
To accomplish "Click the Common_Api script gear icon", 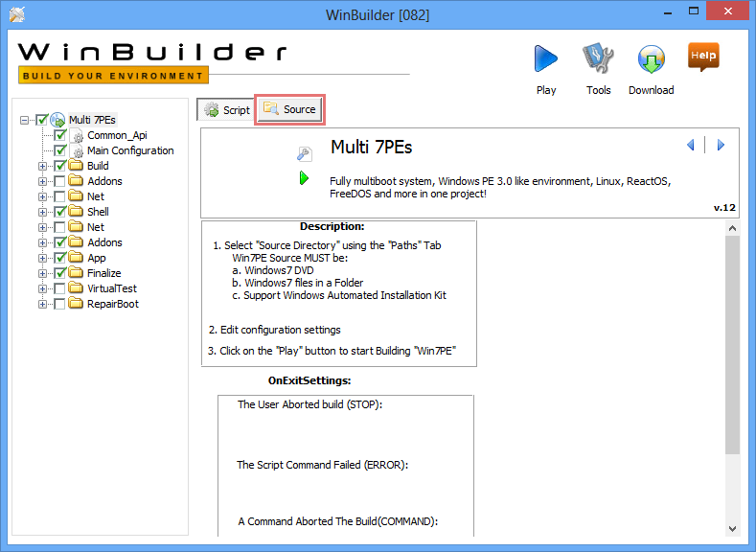I will [x=78, y=135].
